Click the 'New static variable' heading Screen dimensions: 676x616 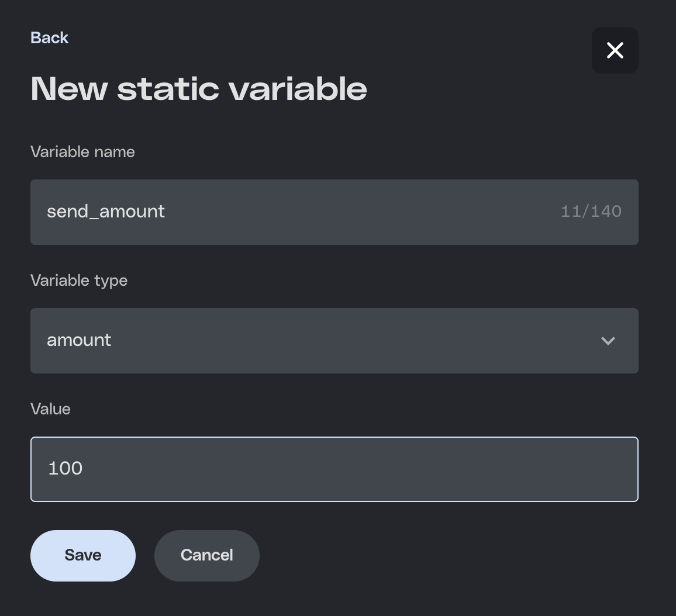(199, 89)
